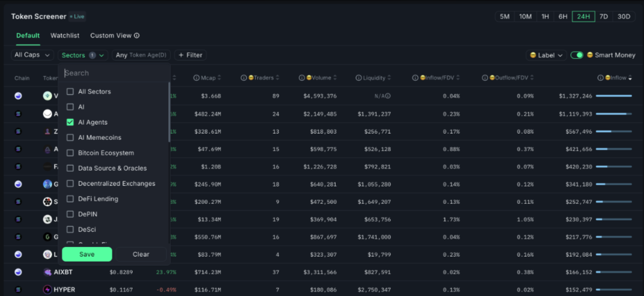The image size is (644, 296).
Task: Check the DeFi Lending sector checkbox
Action: 70,199
